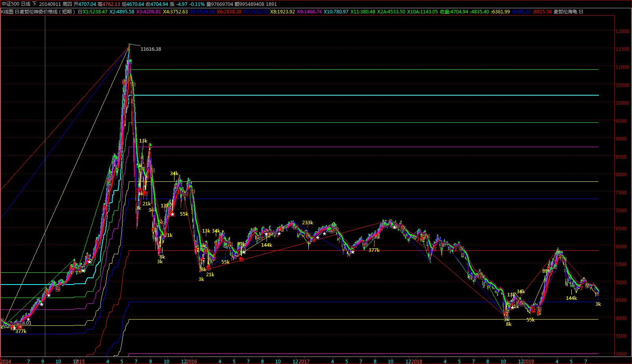Select the 日线 period label
Image resolution: width=632 pixels, height=364 pixels.
coord(26,4)
